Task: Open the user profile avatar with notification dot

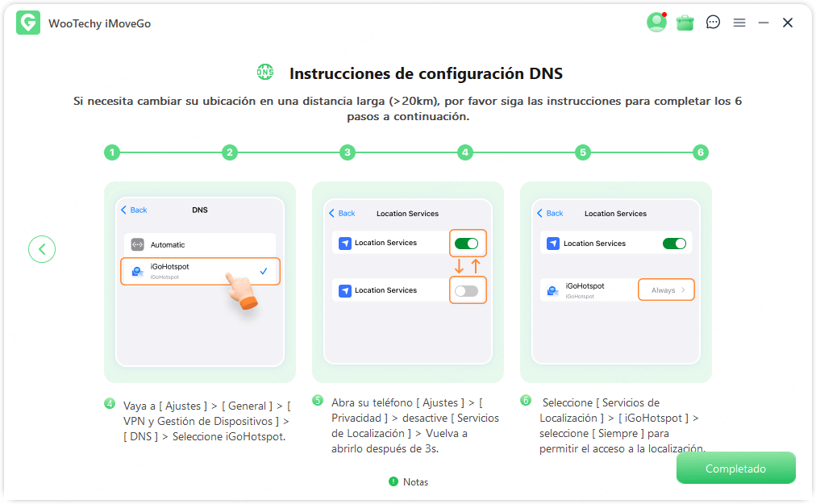Action: [656, 23]
